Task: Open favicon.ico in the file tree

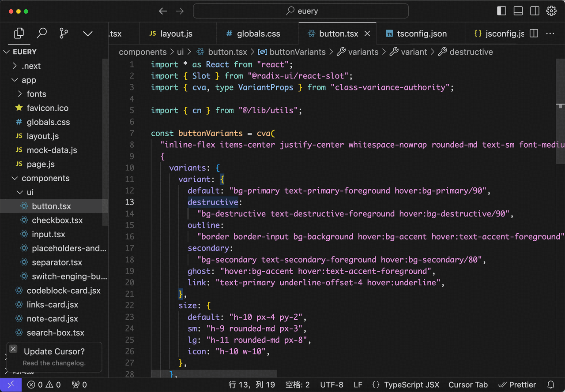Action: coord(54,108)
